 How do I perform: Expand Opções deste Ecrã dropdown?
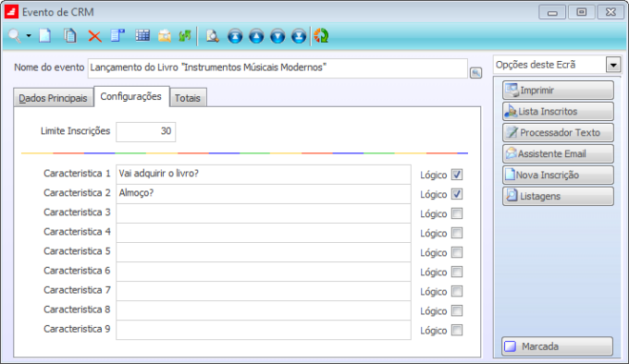(613, 65)
